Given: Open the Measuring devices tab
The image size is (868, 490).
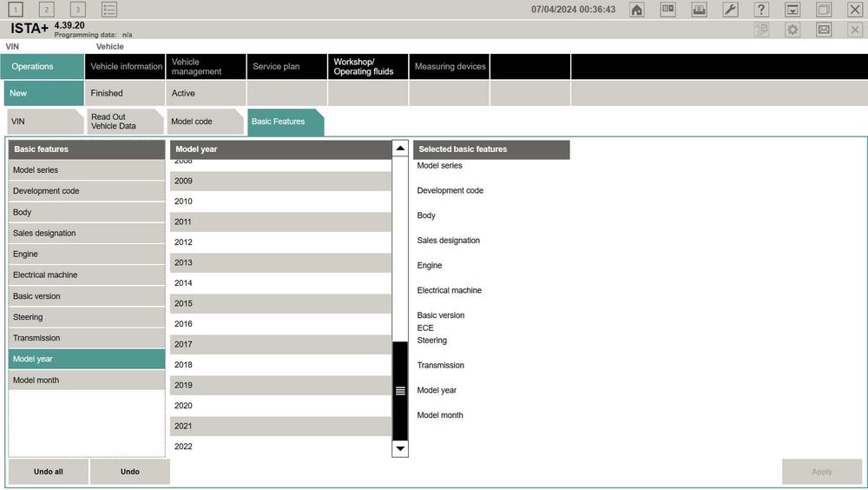Looking at the screenshot, I should pos(449,67).
